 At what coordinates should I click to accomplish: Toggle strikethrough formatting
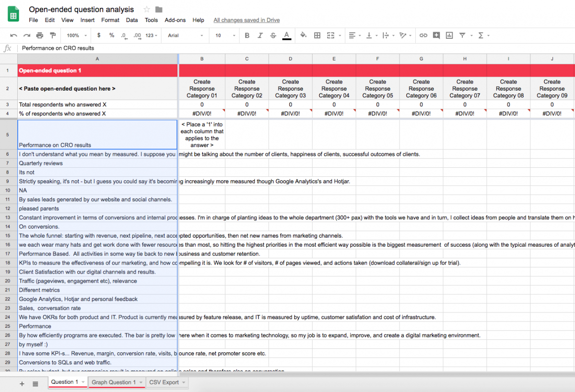273,35
